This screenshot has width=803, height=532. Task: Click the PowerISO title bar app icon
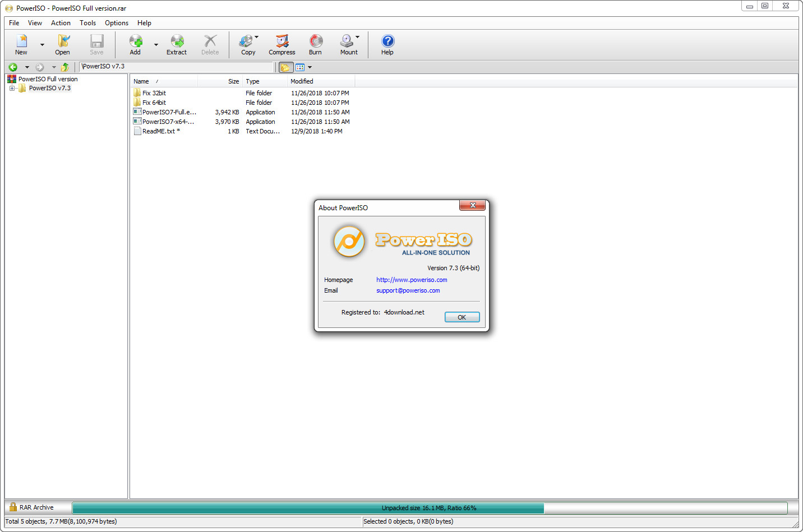[x=9, y=8]
